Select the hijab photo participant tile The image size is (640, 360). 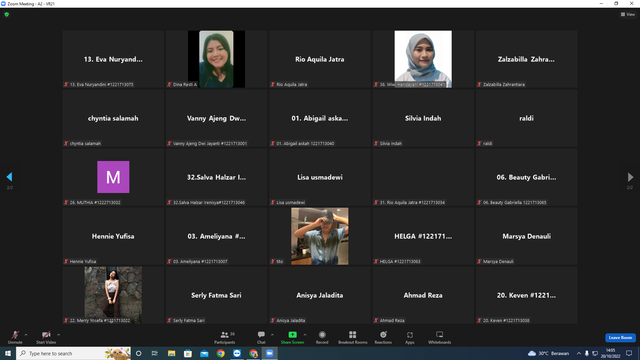[423, 59]
